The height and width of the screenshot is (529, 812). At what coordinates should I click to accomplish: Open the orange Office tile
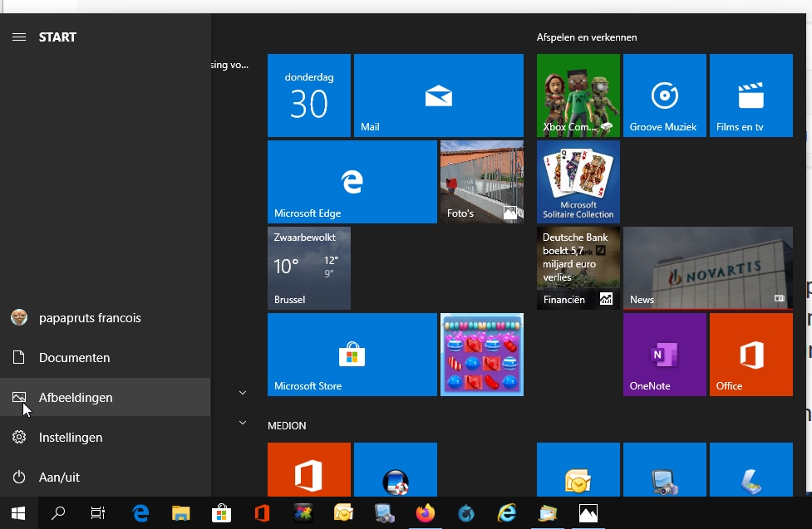click(x=750, y=355)
